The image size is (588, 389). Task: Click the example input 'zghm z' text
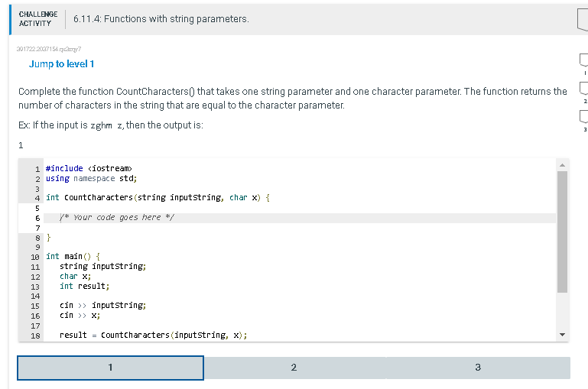(106, 125)
